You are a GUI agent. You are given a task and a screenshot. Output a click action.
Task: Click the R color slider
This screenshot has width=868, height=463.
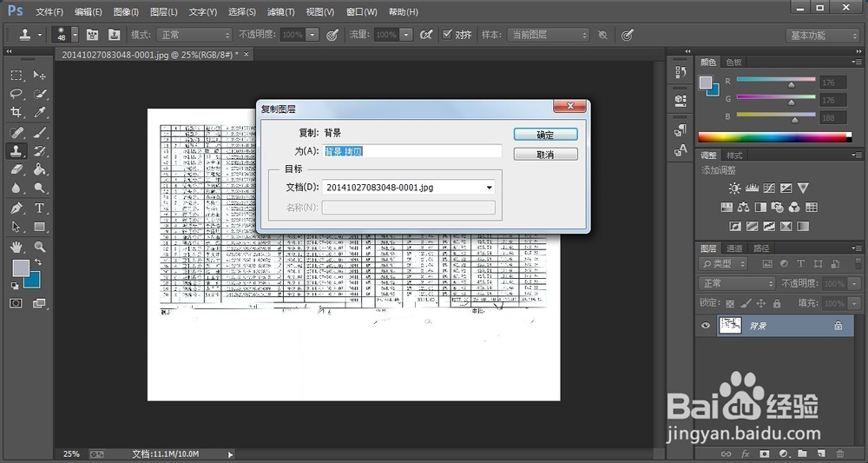coord(775,82)
